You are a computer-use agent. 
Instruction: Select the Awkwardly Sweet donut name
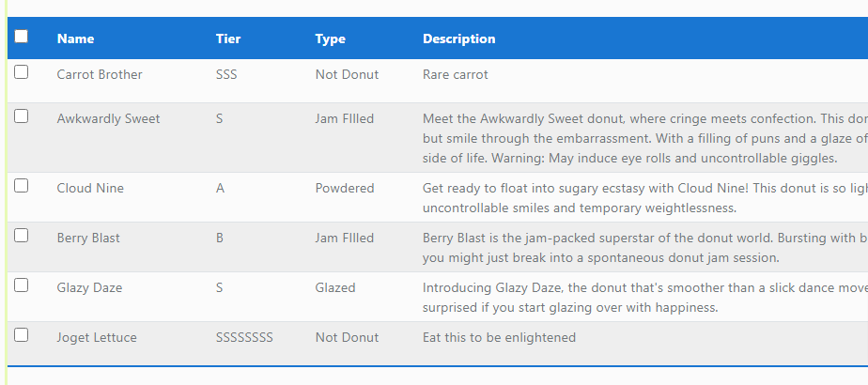point(108,118)
